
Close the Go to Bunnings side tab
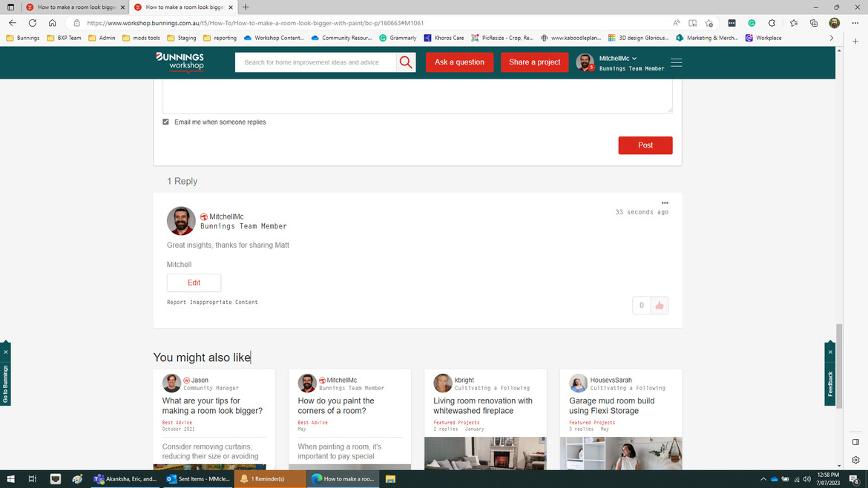(5, 352)
